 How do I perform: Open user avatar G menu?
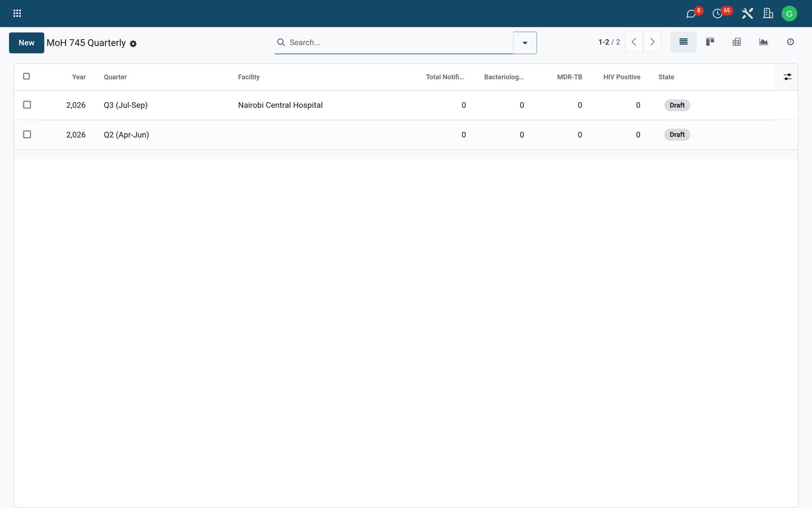(789, 14)
